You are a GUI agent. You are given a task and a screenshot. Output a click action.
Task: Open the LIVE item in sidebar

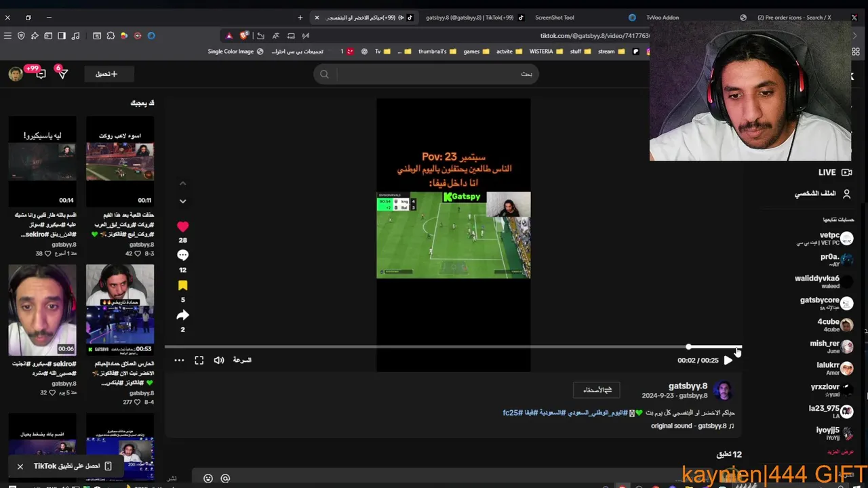point(834,172)
